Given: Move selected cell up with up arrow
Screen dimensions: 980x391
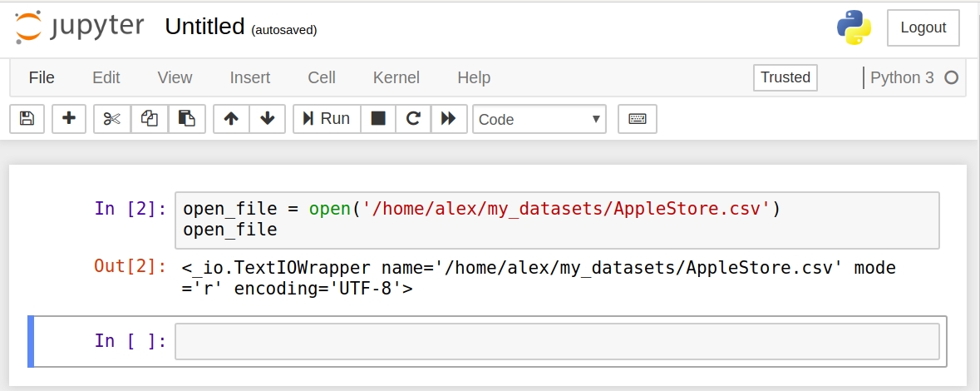Looking at the screenshot, I should tap(231, 119).
